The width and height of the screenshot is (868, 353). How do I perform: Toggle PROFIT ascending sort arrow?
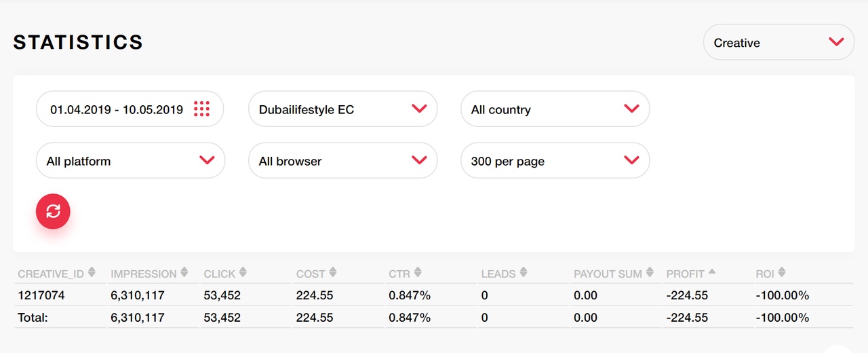point(712,272)
